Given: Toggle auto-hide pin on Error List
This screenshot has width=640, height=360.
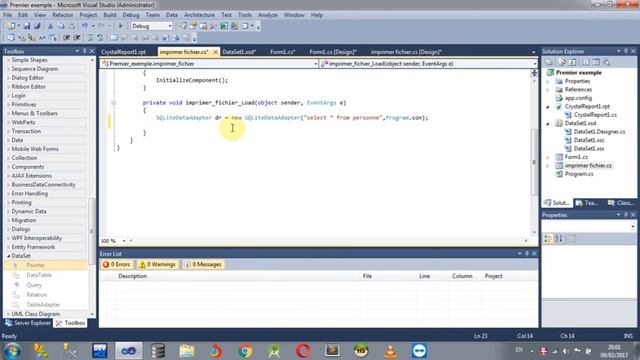Looking at the screenshot, I should tap(527, 254).
